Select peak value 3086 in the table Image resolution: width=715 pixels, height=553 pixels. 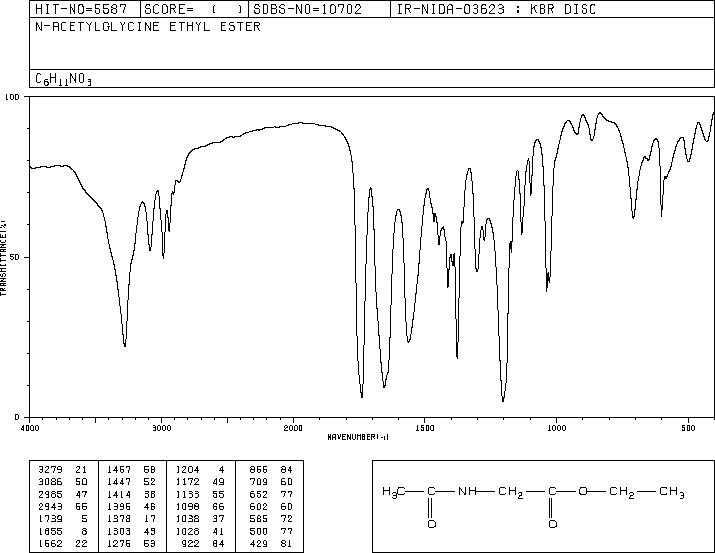[51, 482]
